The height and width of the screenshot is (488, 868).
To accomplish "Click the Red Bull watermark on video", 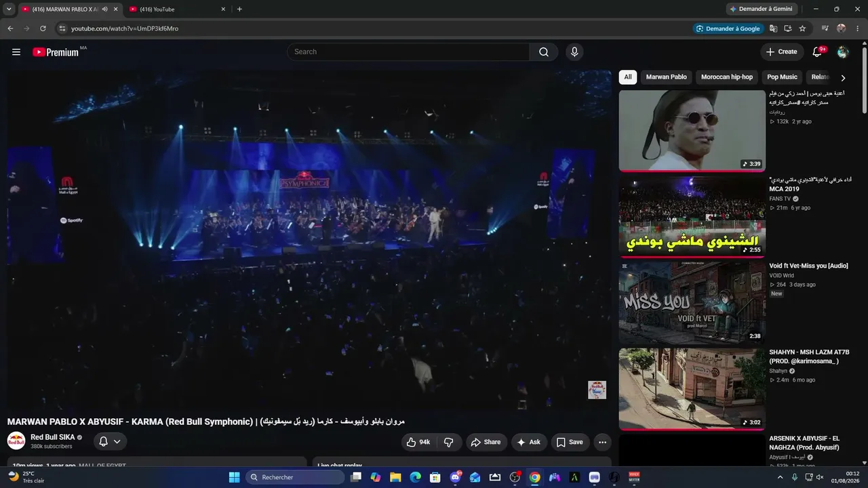I will pos(597,390).
